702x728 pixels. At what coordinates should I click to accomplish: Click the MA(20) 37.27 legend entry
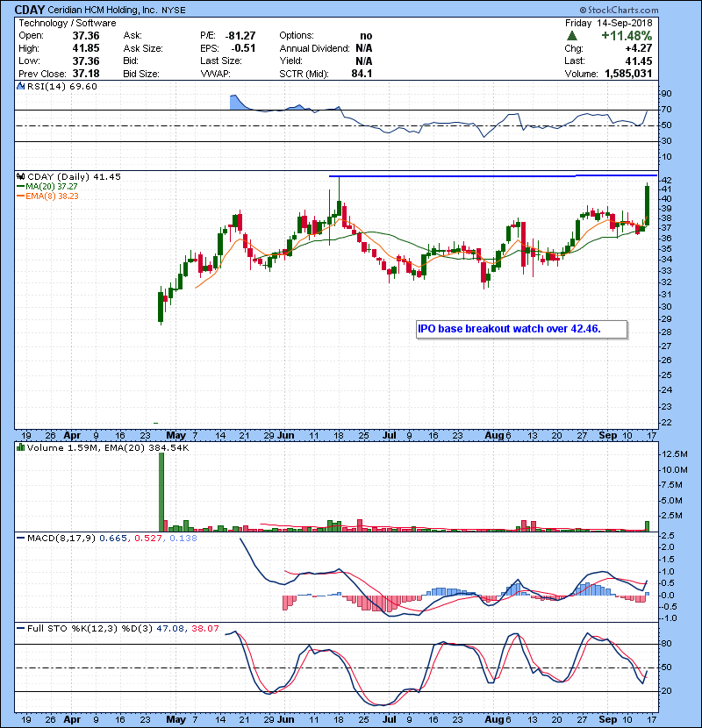pos(47,186)
